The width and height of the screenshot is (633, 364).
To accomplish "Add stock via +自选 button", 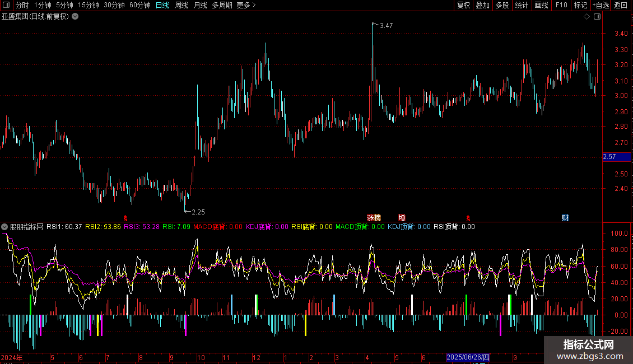I will (601, 5).
